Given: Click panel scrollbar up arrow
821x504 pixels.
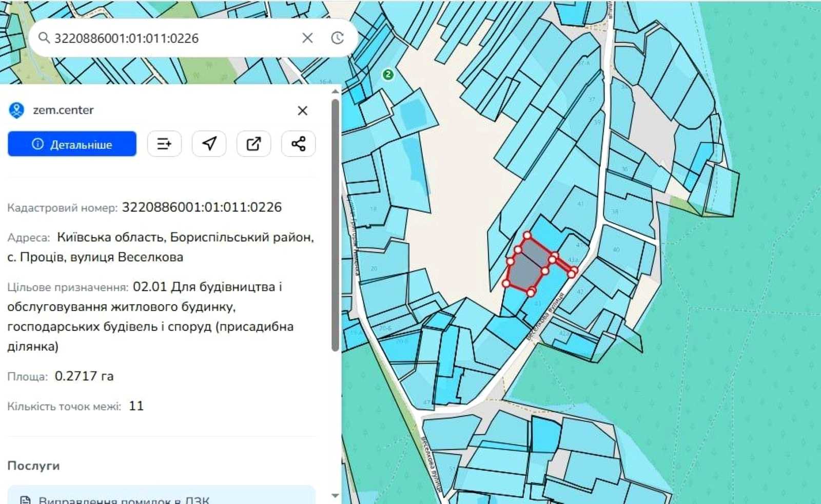Looking at the screenshot, I should [335, 91].
